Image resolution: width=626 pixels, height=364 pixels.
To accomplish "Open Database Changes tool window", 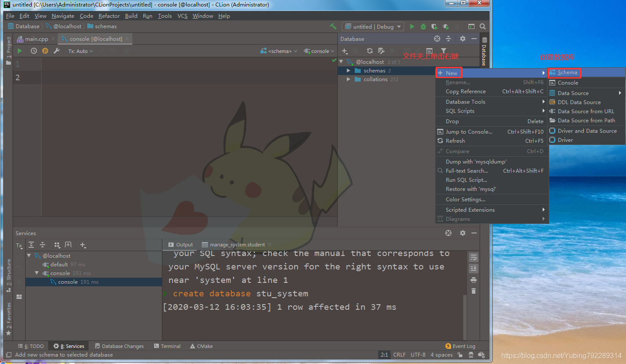I will [119, 346].
